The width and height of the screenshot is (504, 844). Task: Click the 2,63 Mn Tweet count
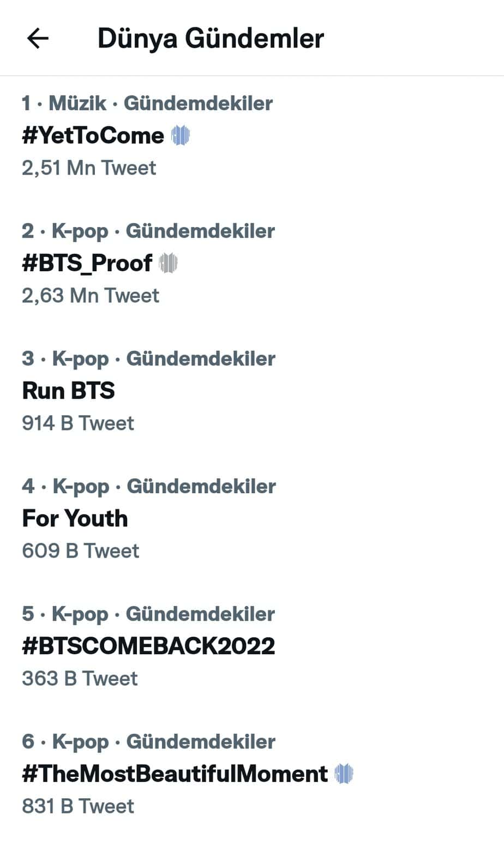[91, 295]
